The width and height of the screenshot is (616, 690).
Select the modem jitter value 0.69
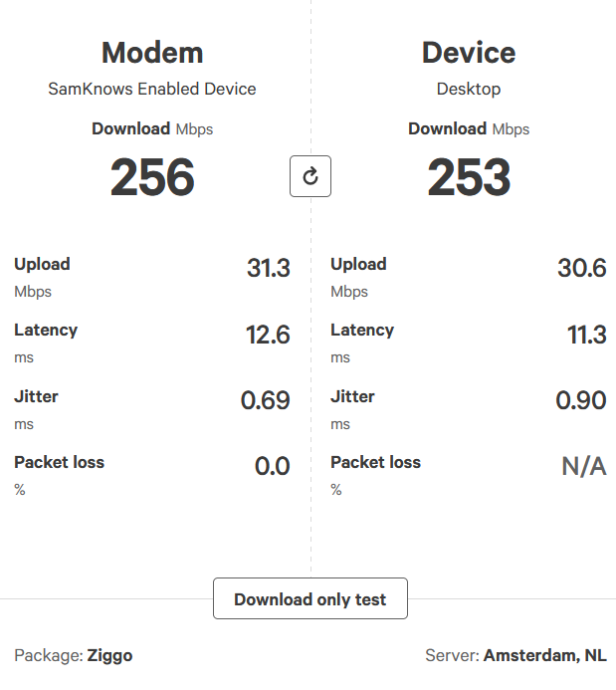coord(265,400)
